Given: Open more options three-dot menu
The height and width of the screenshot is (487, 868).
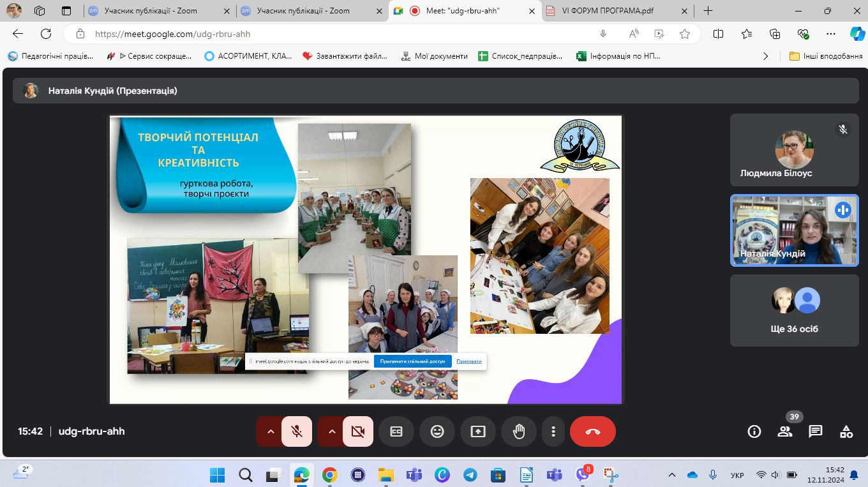Looking at the screenshot, I should [553, 431].
